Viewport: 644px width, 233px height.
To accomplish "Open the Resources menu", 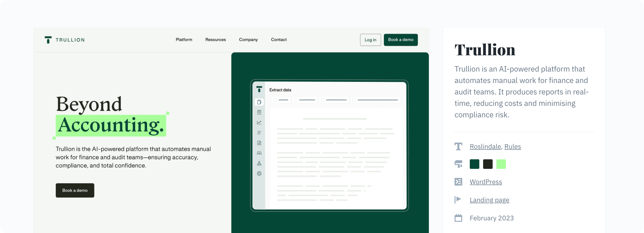I will pos(216,40).
